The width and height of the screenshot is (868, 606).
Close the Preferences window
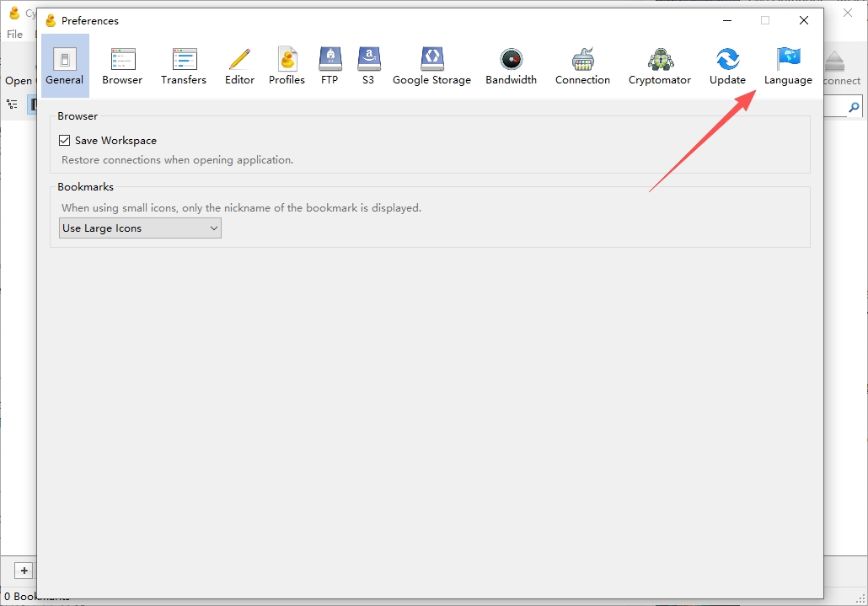click(x=804, y=20)
